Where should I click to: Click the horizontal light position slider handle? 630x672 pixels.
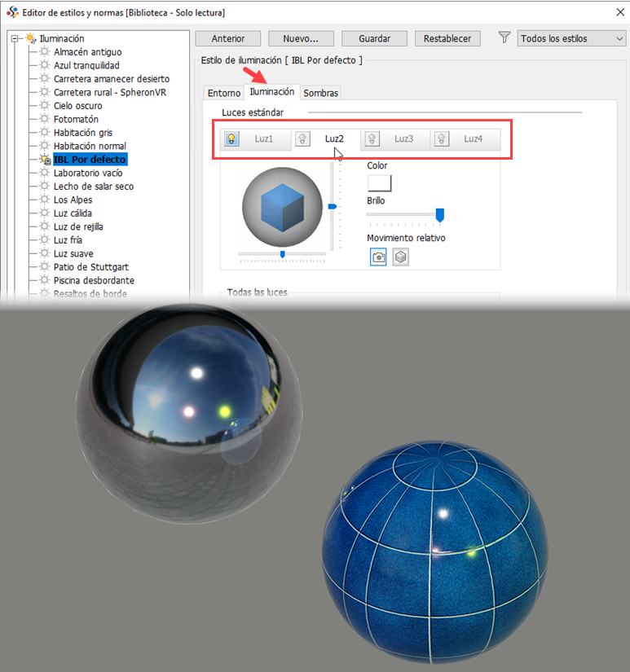pyautogui.click(x=282, y=255)
